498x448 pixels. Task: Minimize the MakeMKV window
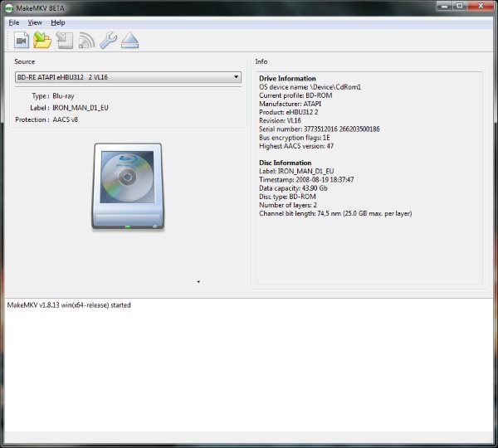pos(444,6)
